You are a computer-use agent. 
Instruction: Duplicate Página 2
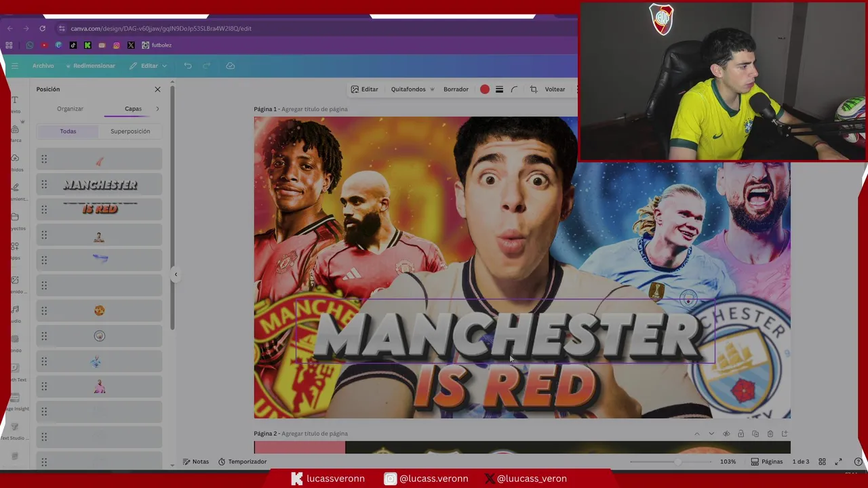pyautogui.click(x=755, y=434)
